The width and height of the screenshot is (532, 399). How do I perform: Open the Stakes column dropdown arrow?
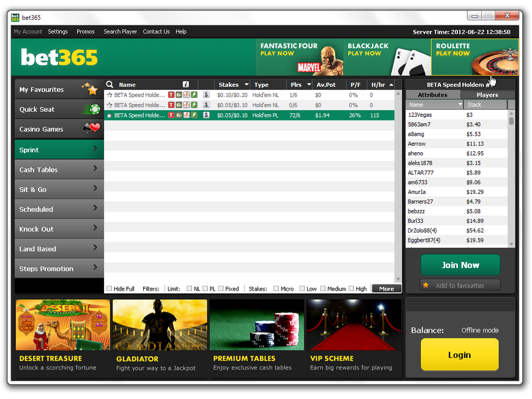[x=246, y=84]
